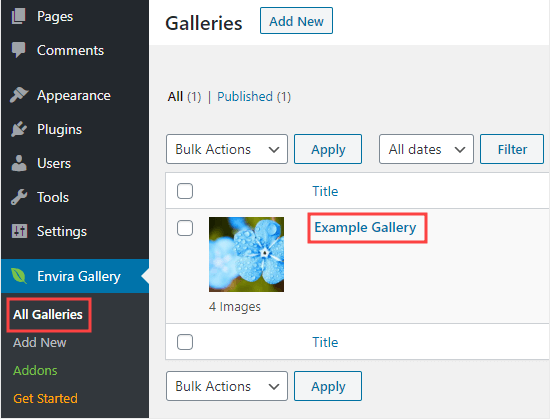This screenshot has width=551, height=420.
Task: Click the Filter button
Action: pyautogui.click(x=512, y=149)
